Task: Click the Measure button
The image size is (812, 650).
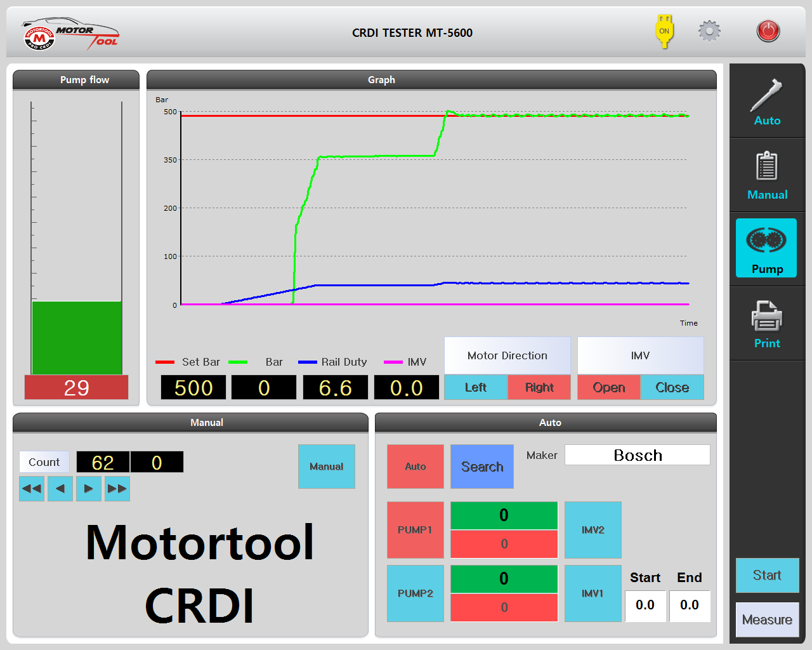Action: click(767, 620)
